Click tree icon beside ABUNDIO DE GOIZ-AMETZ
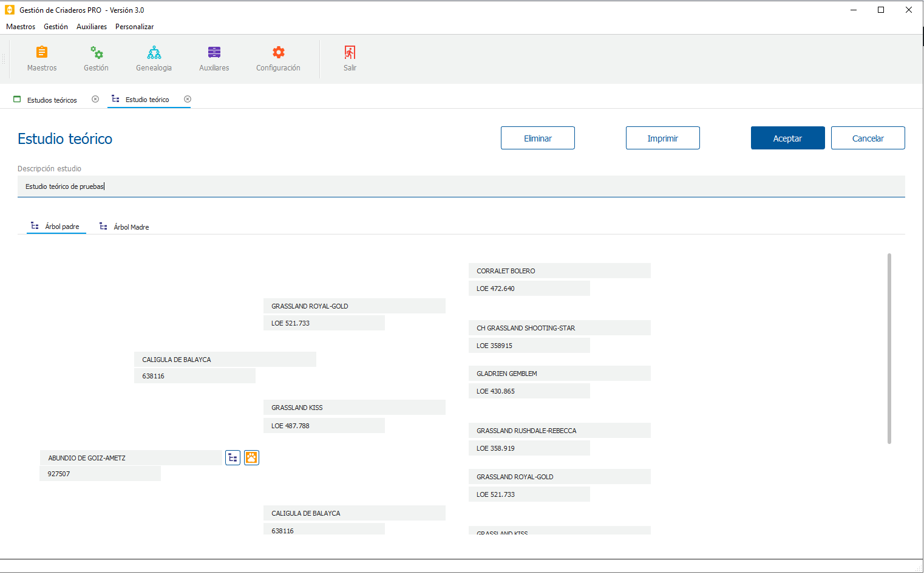The width and height of the screenshot is (924, 574). pos(233,458)
